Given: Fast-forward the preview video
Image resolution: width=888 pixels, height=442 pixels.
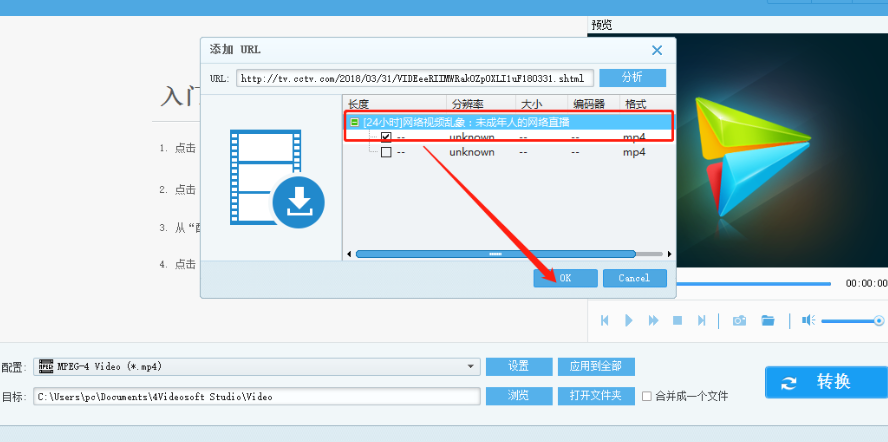Looking at the screenshot, I should point(654,321).
